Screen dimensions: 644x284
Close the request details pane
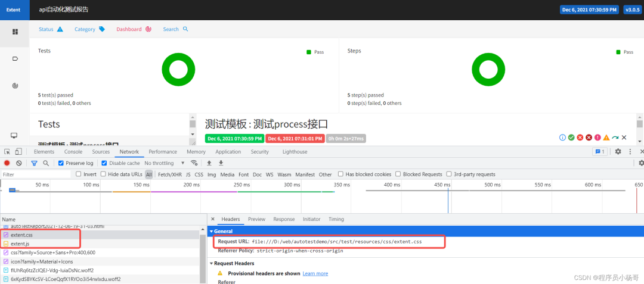(x=213, y=219)
